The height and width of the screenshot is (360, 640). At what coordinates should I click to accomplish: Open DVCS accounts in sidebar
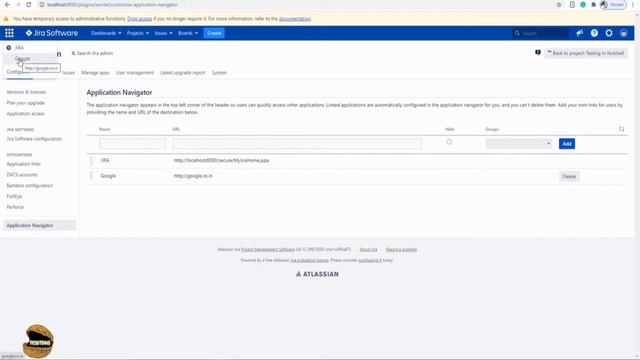(22, 175)
